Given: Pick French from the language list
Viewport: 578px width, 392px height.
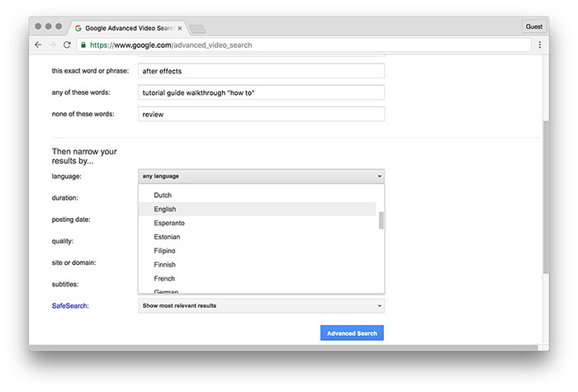Looking at the screenshot, I should coord(164,279).
